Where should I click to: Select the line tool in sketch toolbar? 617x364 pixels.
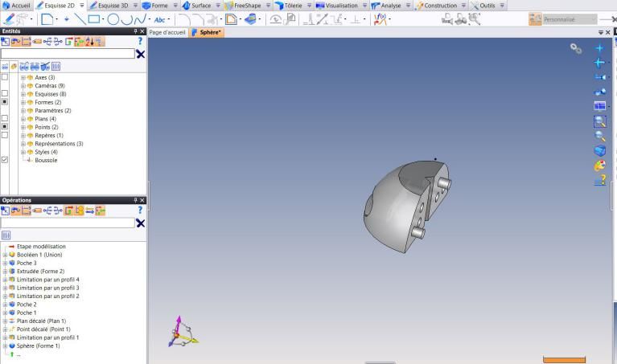pyautogui.click(x=81, y=18)
